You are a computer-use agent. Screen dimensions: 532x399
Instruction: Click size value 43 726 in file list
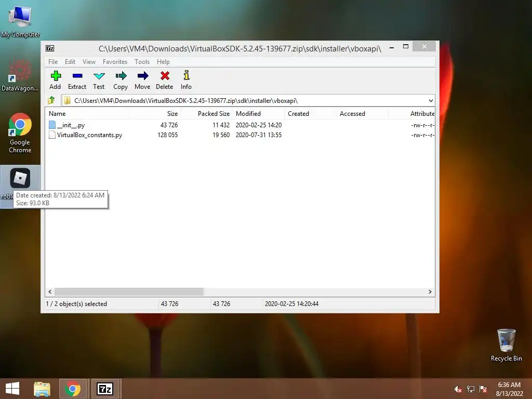pyautogui.click(x=169, y=125)
